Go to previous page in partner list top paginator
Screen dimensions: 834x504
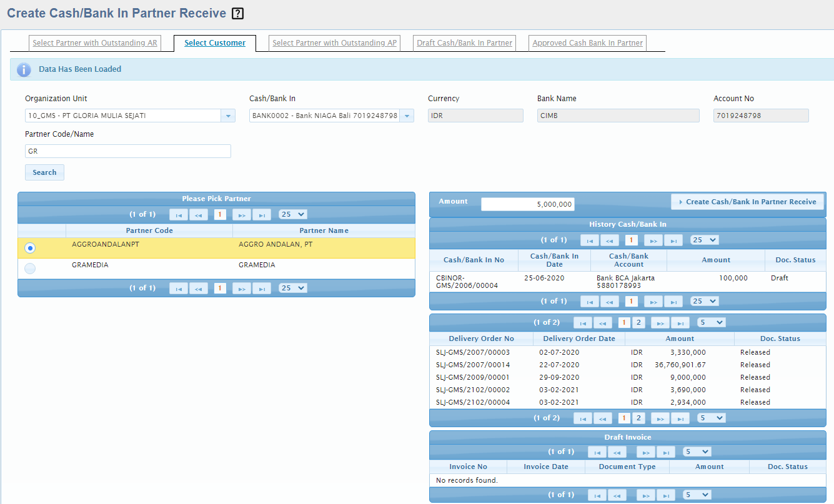[x=199, y=214]
